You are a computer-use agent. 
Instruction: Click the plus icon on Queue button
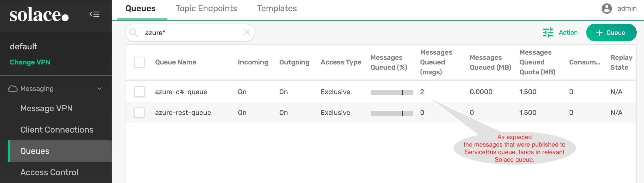599,33
